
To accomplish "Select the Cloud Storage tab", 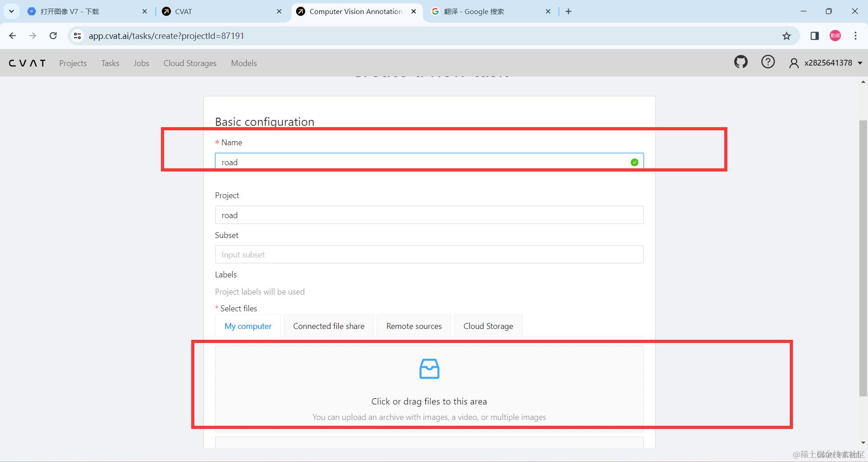I will [488, 326].
